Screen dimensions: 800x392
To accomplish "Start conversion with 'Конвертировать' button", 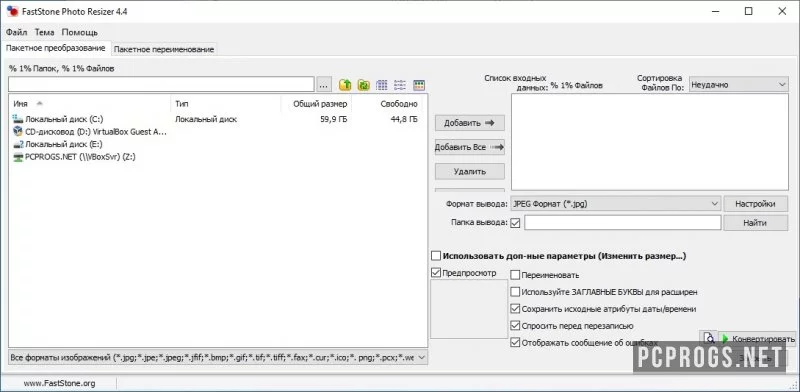I will pyautogui.click(x=758, y=338).
